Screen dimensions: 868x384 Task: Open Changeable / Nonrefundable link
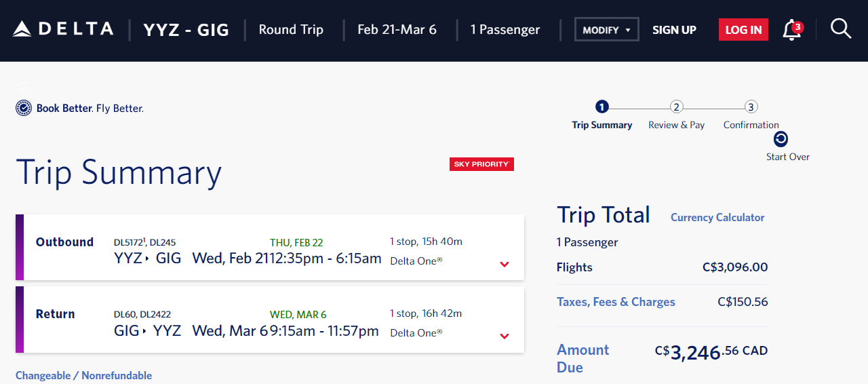pyautogui.click(x=84, y=375)
